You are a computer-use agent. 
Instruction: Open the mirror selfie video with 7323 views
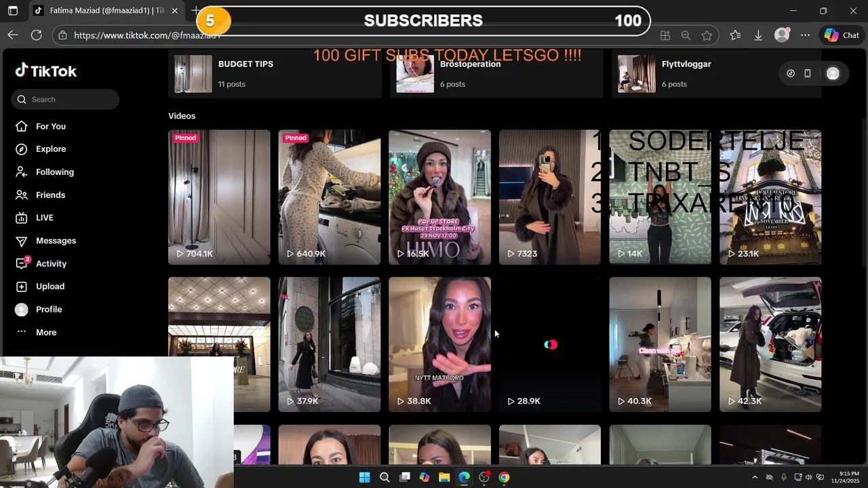[x=550, y=197]
